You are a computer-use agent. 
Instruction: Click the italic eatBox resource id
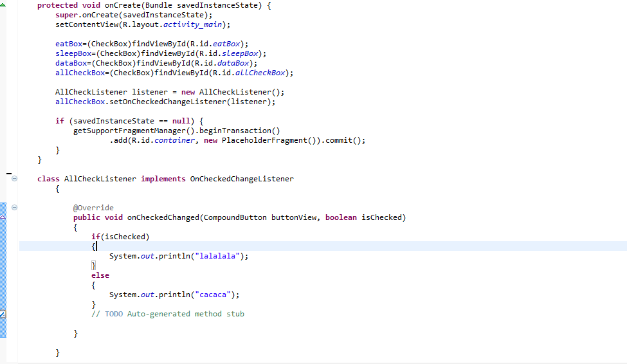coord(226,44)
